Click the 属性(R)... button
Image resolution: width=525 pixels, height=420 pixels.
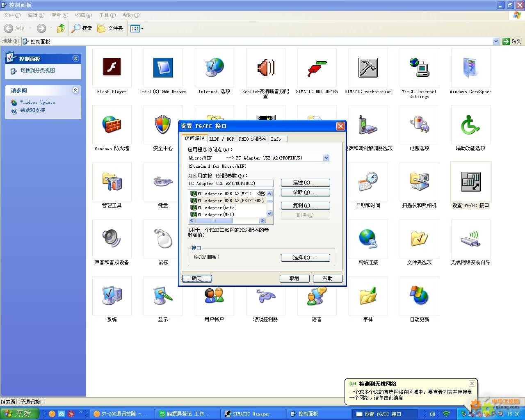coord(305,183)
